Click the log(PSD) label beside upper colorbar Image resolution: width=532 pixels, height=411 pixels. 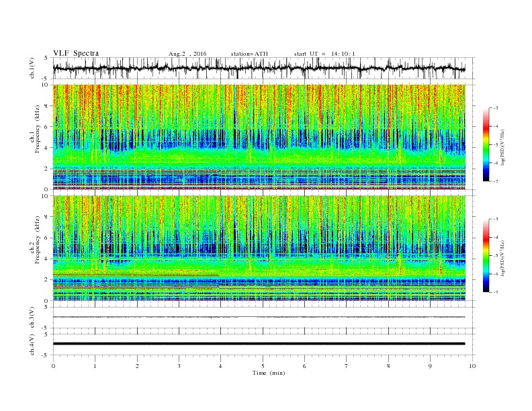tap(503, 146)
